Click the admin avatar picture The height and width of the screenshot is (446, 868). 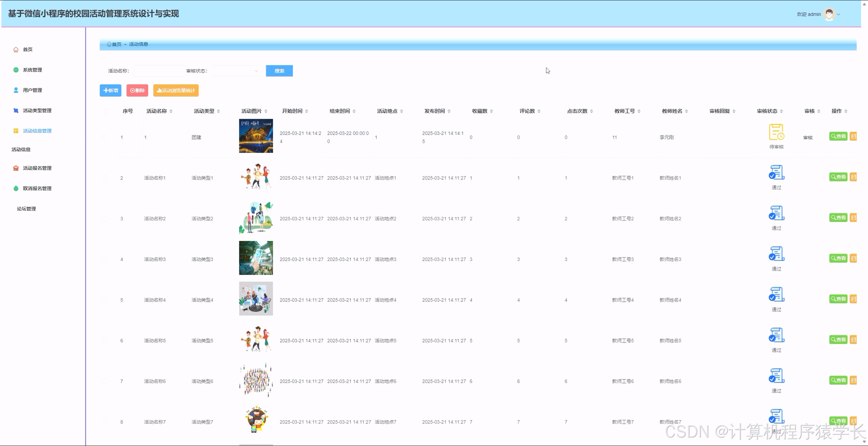pos(829,14)
